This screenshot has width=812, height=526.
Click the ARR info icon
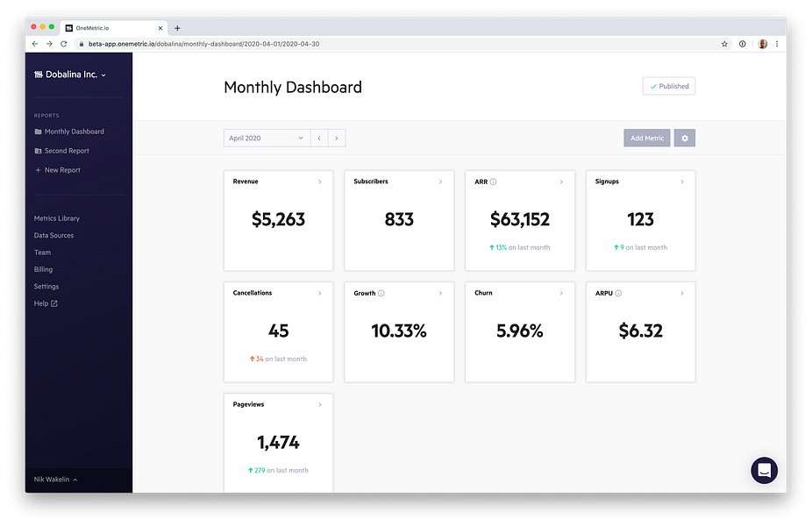tap(493, 181)
